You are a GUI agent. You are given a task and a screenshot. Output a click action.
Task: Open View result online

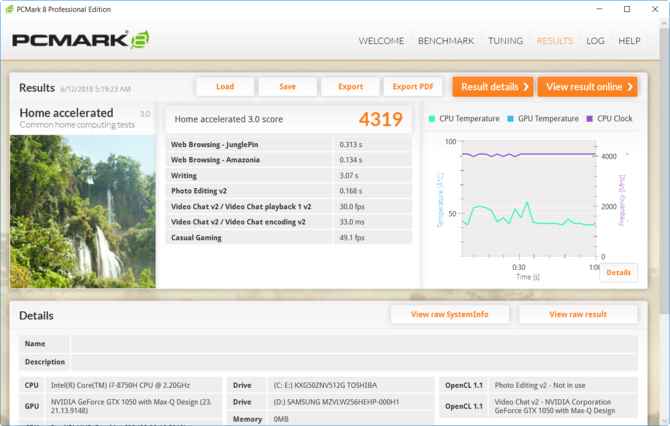pyautogui.click(x=587, y=87)
